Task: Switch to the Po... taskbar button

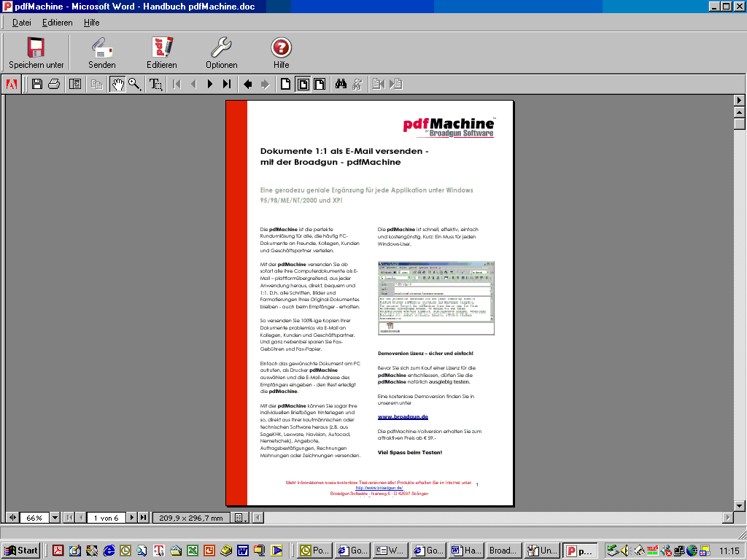Action: 315,551
